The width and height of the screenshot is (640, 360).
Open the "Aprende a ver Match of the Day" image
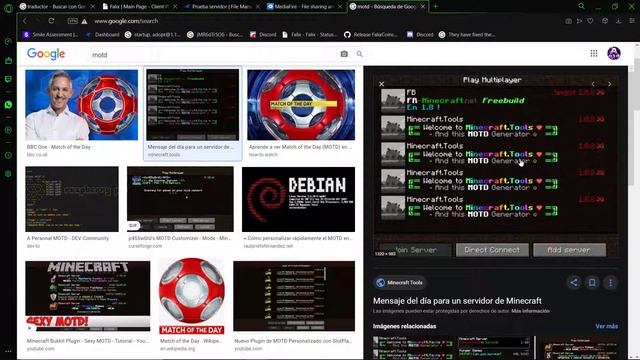coord(301,105)
